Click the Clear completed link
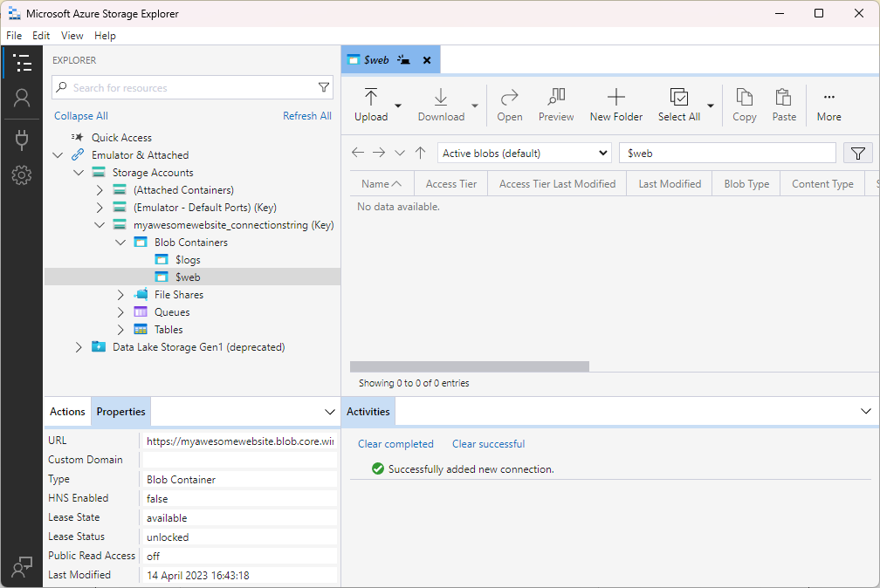The image size is (880, 588). pyautogui.click(x=395, y=444)
